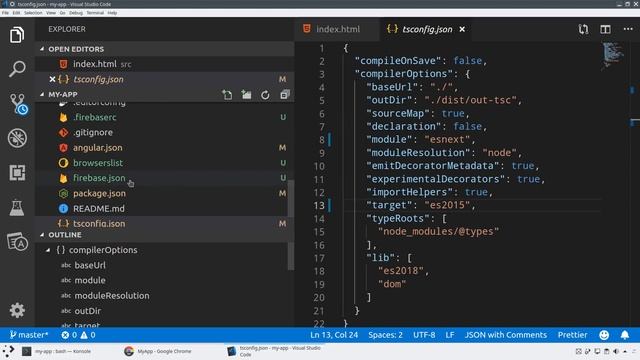Select tsconfig.json in MY-APP tree
Screen dimensions: 640x360
pyautogui.click(x=164, y=223)
